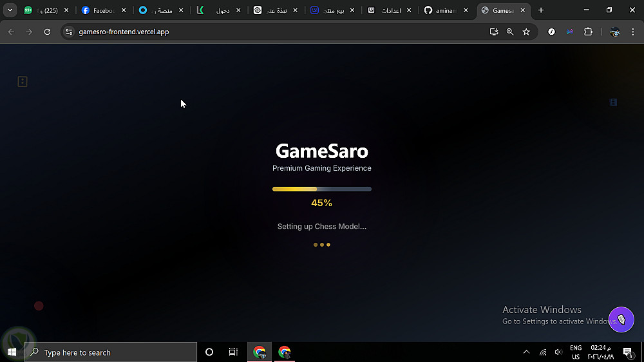
Task: Click the yellow loading progress bar
Action: pyautogui.click(x=321, y=189)
